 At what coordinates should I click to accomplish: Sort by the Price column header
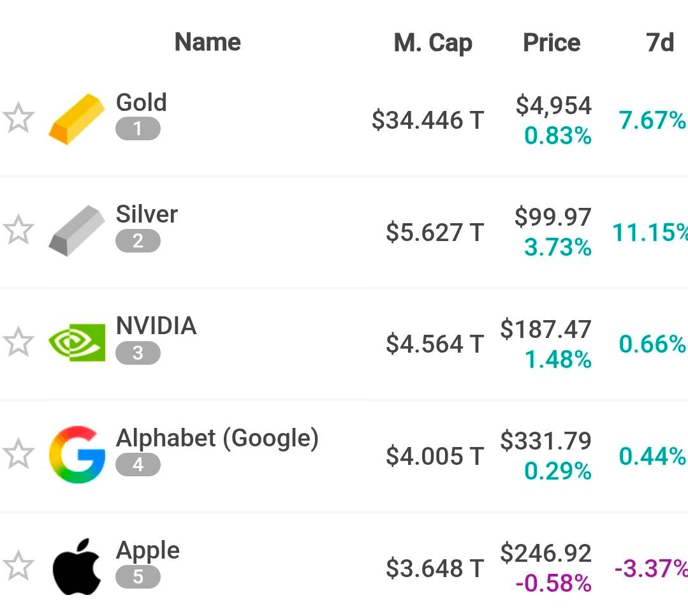click(552, 43)
